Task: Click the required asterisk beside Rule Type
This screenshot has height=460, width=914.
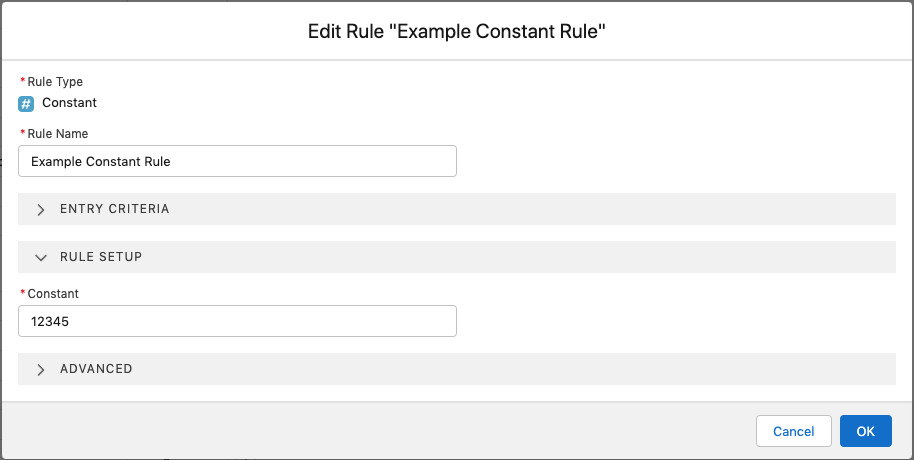Action: point(22,82)
